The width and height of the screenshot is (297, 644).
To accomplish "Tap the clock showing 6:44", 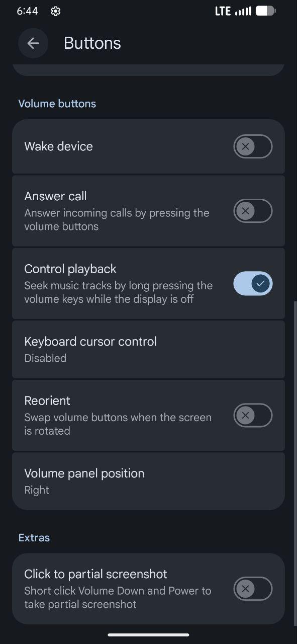I will point(27,11).
